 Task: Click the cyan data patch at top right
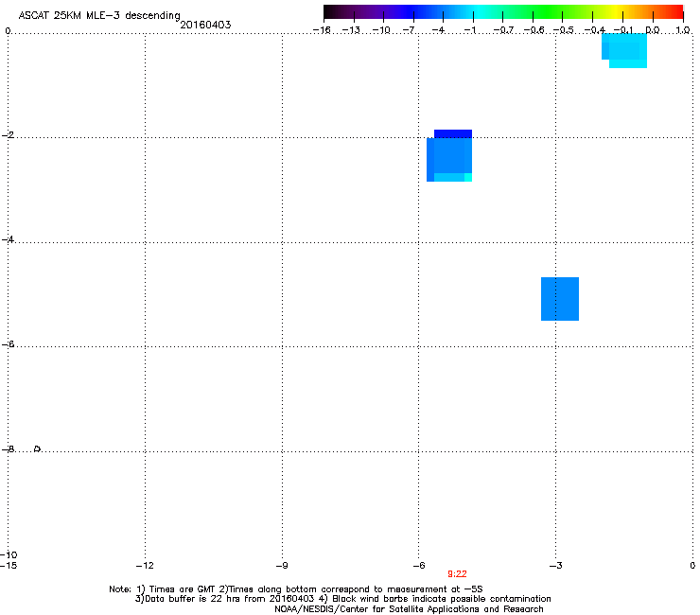click(x=624, y=50)
